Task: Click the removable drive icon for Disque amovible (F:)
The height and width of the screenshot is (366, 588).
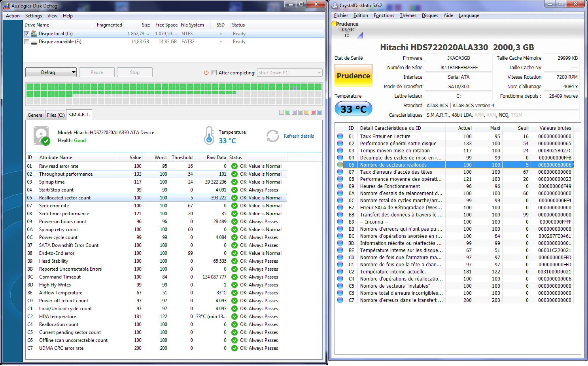Action: [34, 42]
